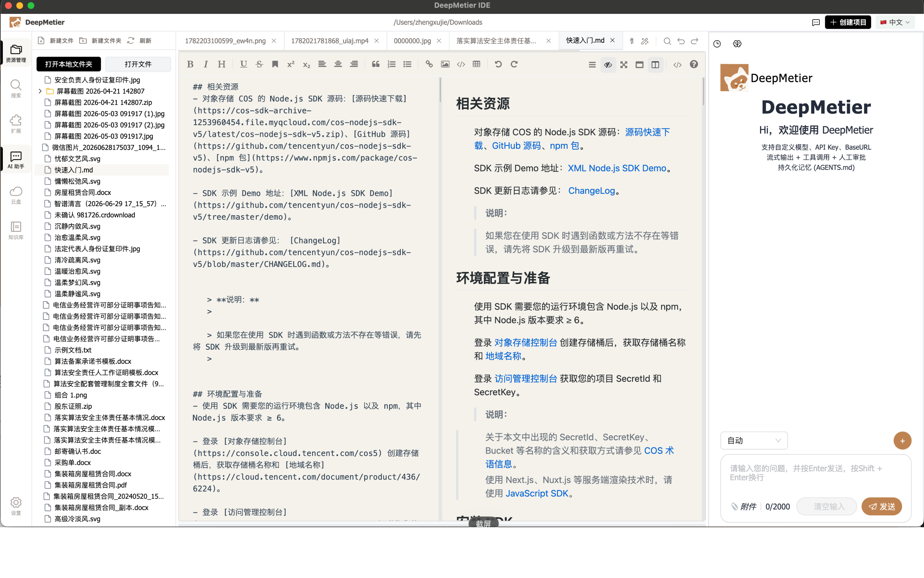Open the table of contents menu icon
The height and width of the screenshot is (578, 924).
pos(592,65)
